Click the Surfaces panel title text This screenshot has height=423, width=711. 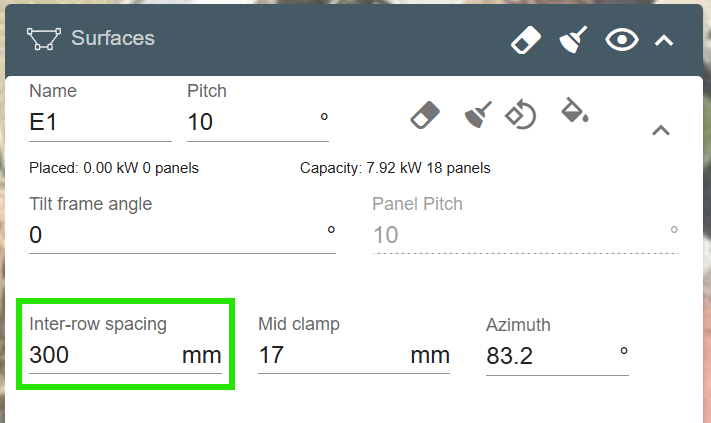click(113, 39)
